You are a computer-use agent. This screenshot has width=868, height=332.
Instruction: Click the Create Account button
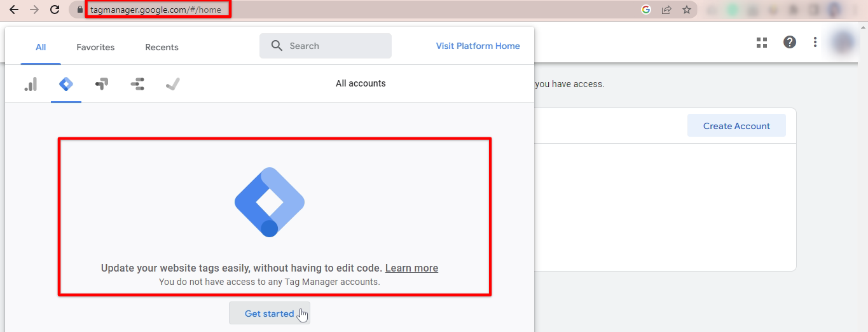tap(736, 125)
